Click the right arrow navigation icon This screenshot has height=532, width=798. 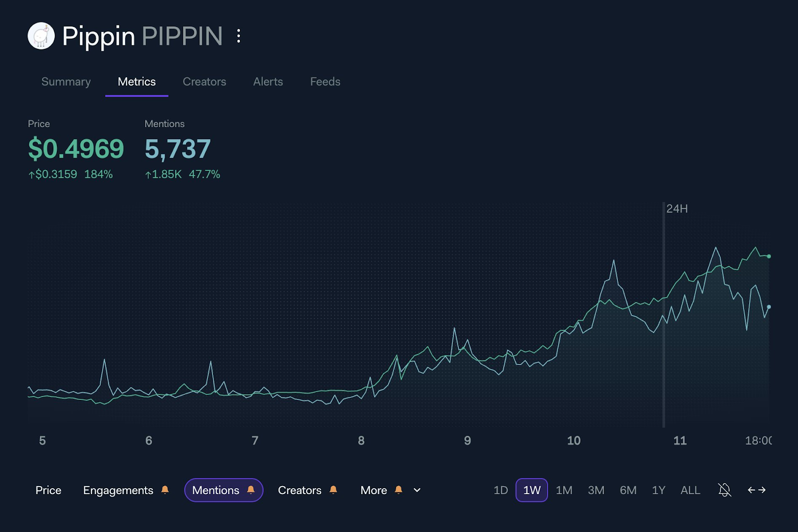764,490
